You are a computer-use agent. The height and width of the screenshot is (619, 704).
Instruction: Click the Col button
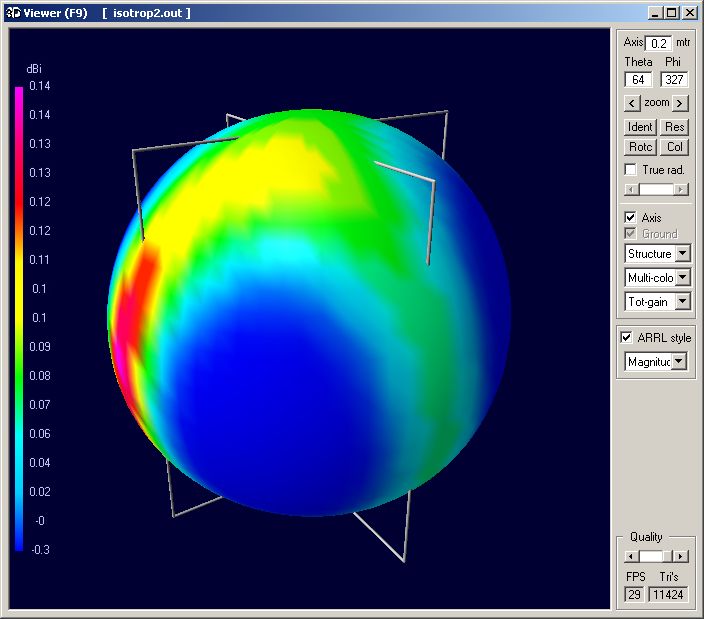click(675, 147)
